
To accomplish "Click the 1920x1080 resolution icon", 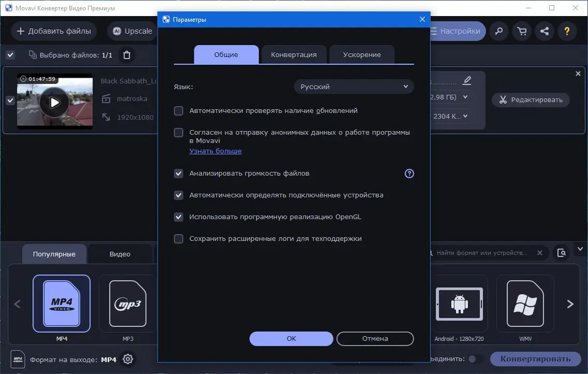I will (106, 117).
